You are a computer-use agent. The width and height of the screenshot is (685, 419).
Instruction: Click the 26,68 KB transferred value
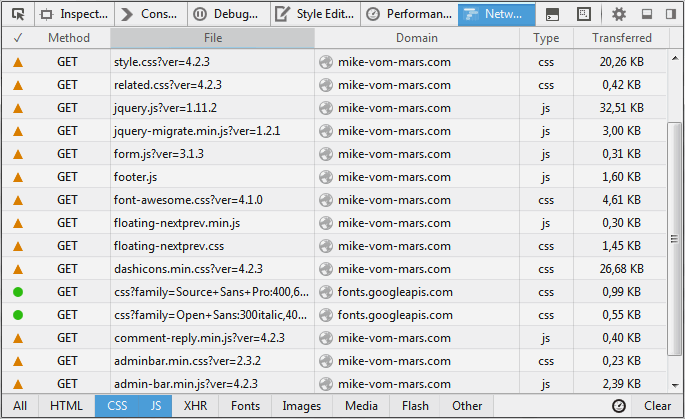click(x=621, y=269)
